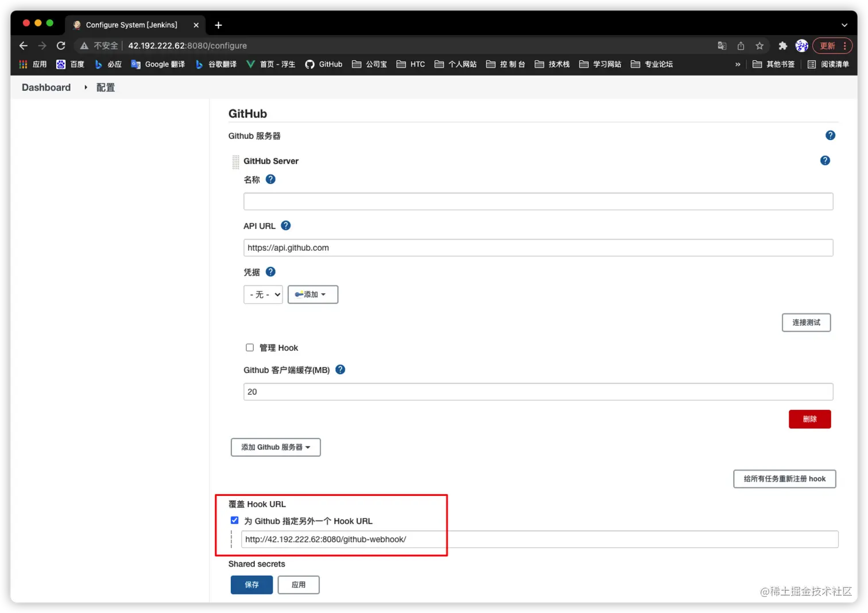Open the 阅读清单 reading list

tap(828, 64)
